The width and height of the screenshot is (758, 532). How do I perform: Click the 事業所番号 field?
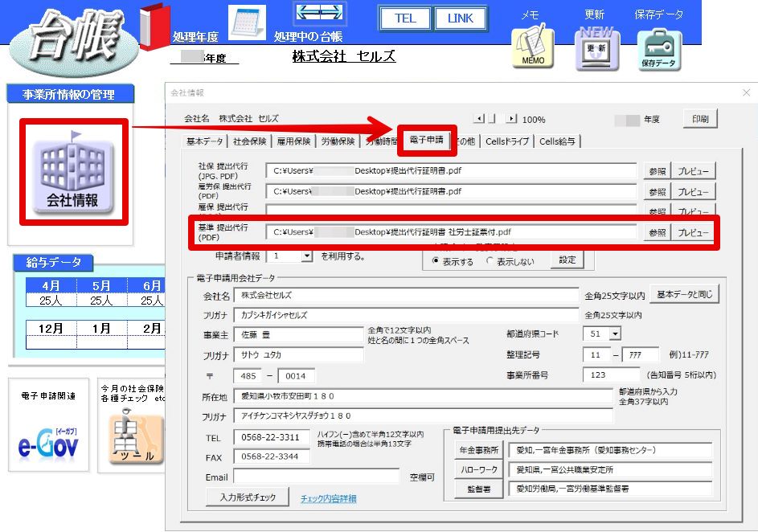(612, 374)
